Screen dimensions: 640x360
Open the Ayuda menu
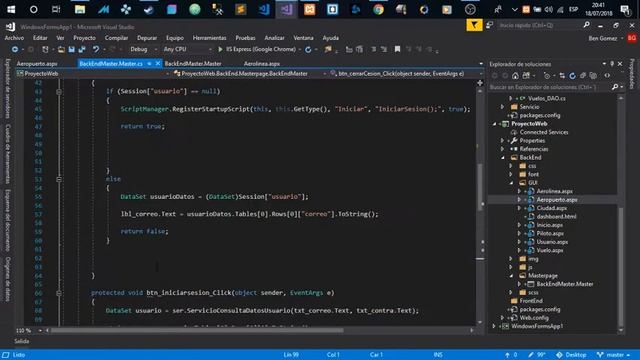331,38
